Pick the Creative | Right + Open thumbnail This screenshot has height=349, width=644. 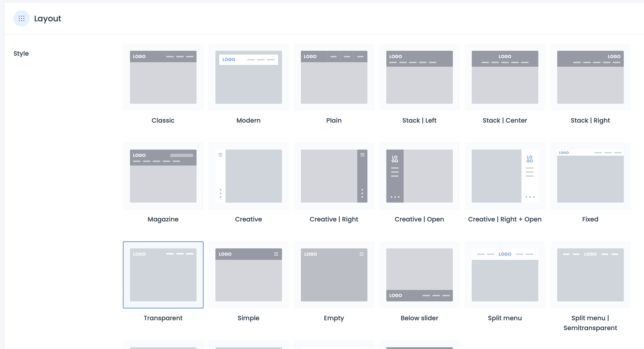pos(505,176)
